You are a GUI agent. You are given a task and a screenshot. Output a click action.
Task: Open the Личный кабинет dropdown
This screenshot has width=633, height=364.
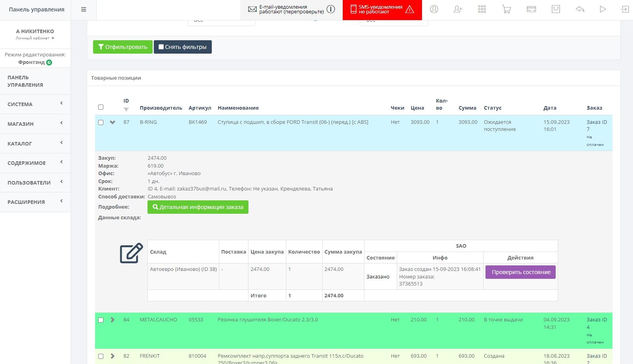35,38
